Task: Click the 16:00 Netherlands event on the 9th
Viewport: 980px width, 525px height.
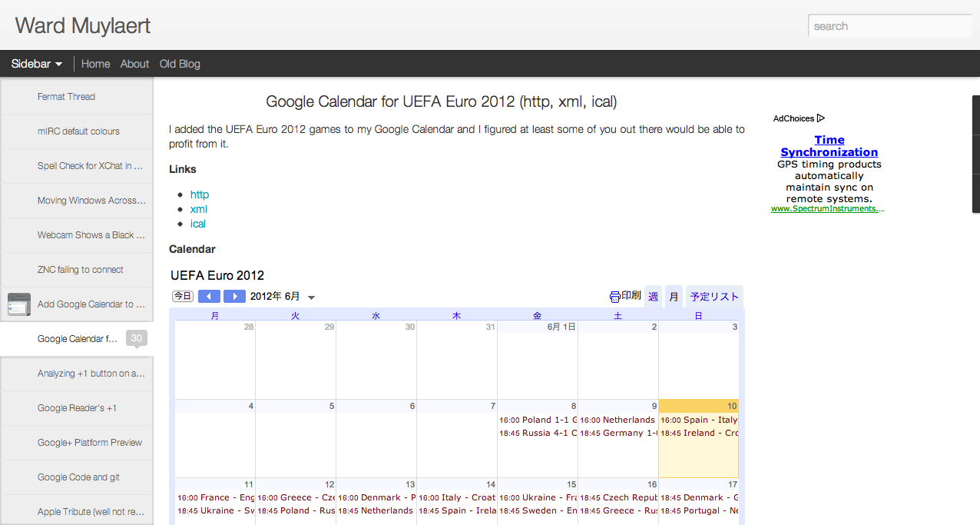Action: [x=618, y=420]
